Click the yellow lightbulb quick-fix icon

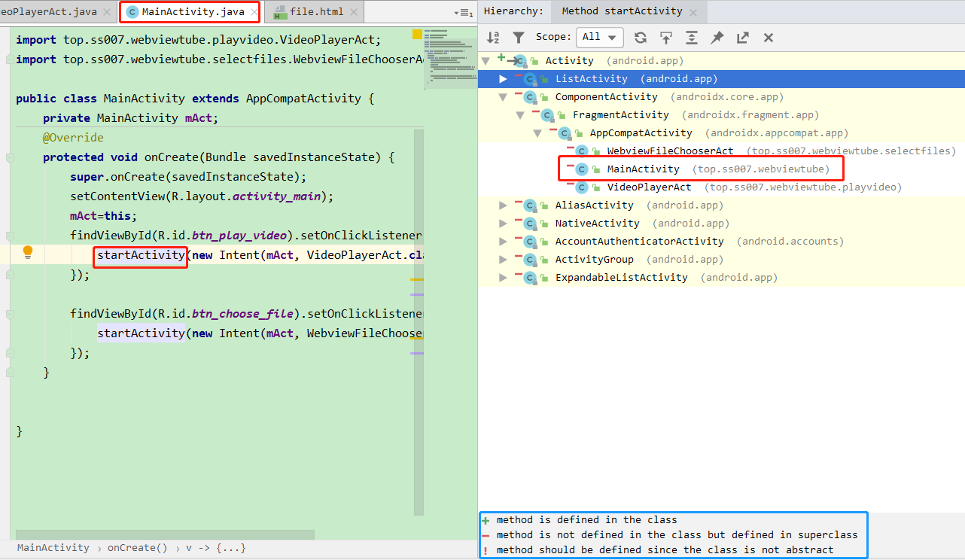click(x=28, y=252)
